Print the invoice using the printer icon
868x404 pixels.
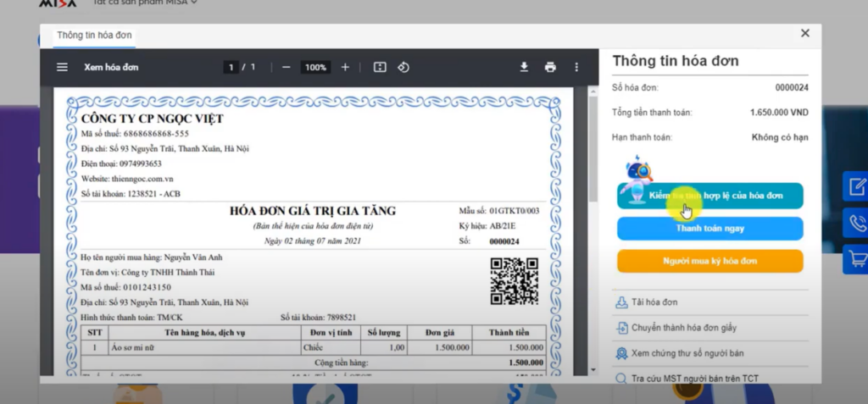point(549,67)
